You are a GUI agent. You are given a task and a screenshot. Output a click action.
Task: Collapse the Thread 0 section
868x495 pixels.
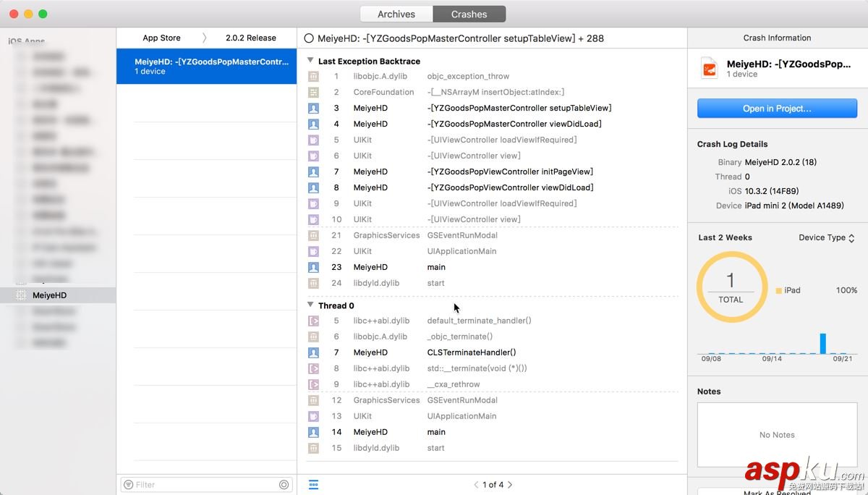(310, 305)
